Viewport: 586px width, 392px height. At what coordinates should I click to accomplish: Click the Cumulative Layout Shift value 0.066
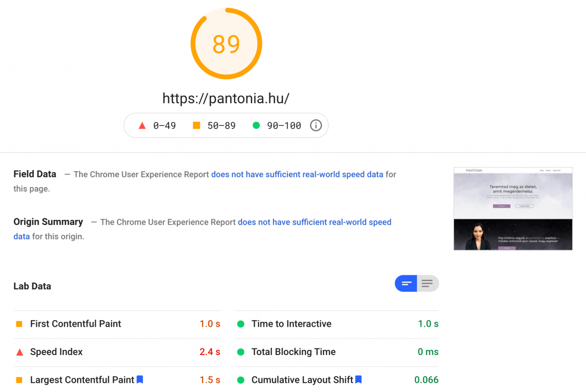(427, 380)
